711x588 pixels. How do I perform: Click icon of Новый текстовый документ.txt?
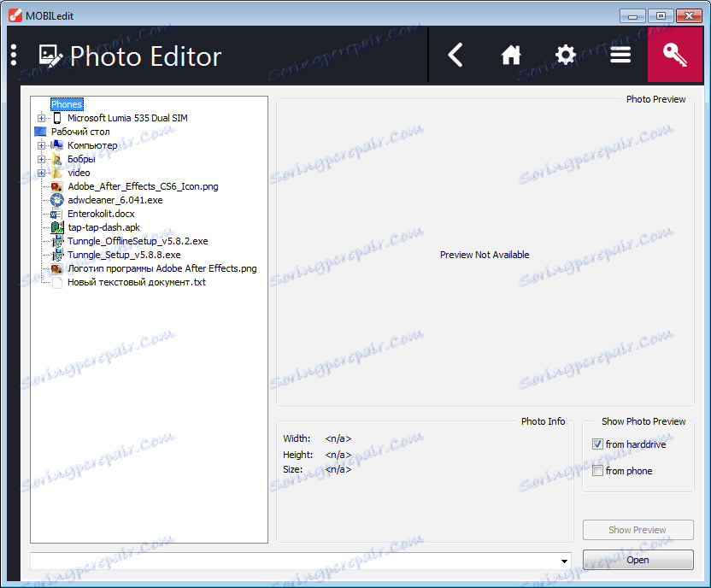[x=57, y=282]
